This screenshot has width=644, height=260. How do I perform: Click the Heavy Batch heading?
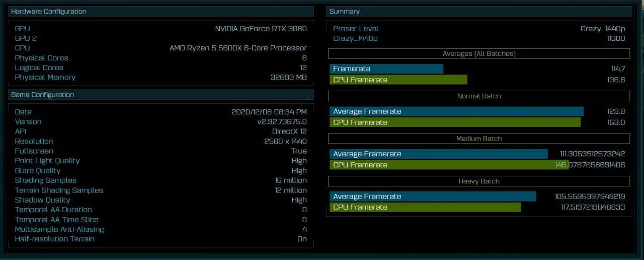[x=479, y=181]
